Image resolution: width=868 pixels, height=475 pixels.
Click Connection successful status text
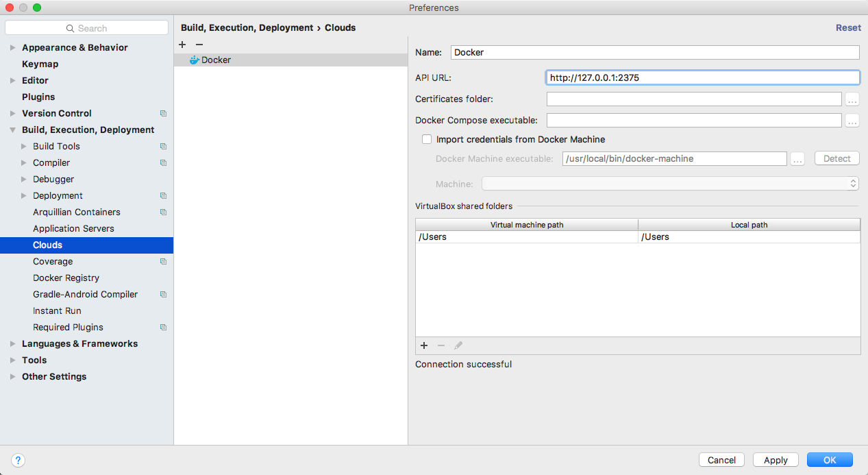coord(463,364)
